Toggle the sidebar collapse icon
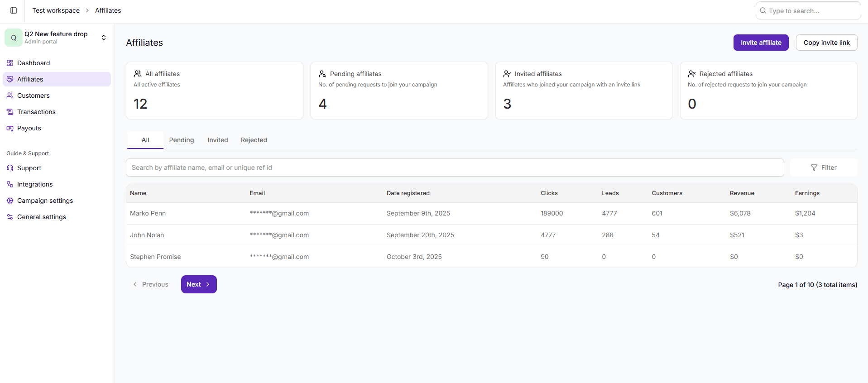This screenshot has height=383, width=868. click(x=14, y=10)
